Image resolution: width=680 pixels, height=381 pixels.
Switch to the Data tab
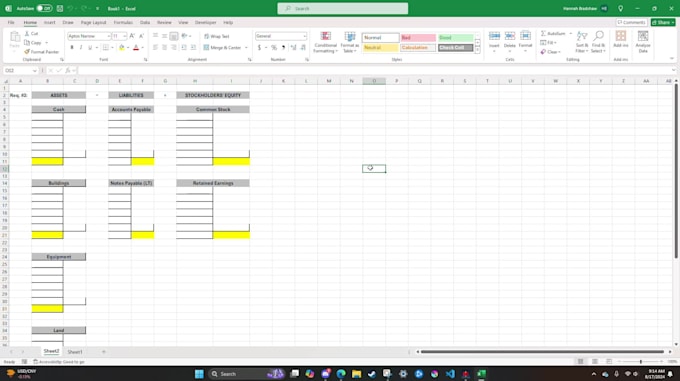[145, 23]
